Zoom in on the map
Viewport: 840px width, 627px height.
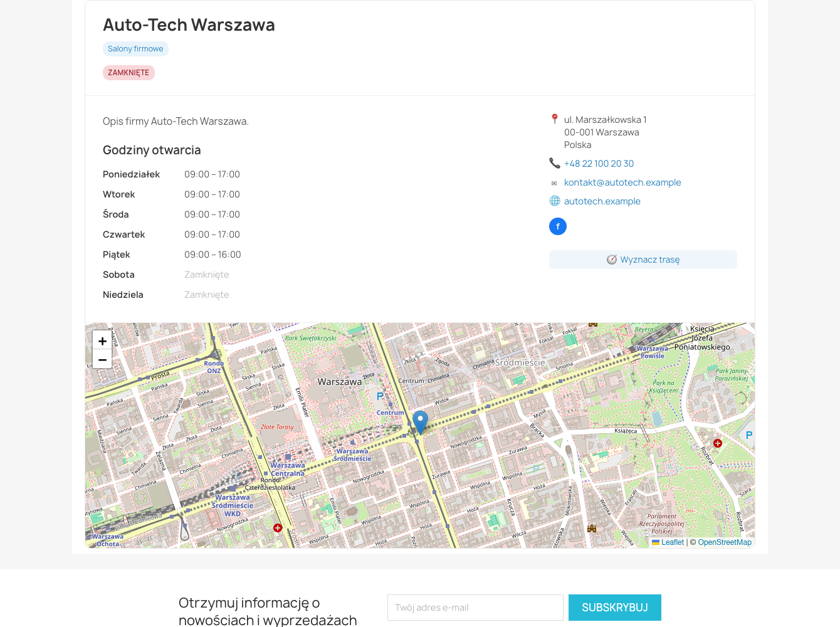tap(102, 341)
